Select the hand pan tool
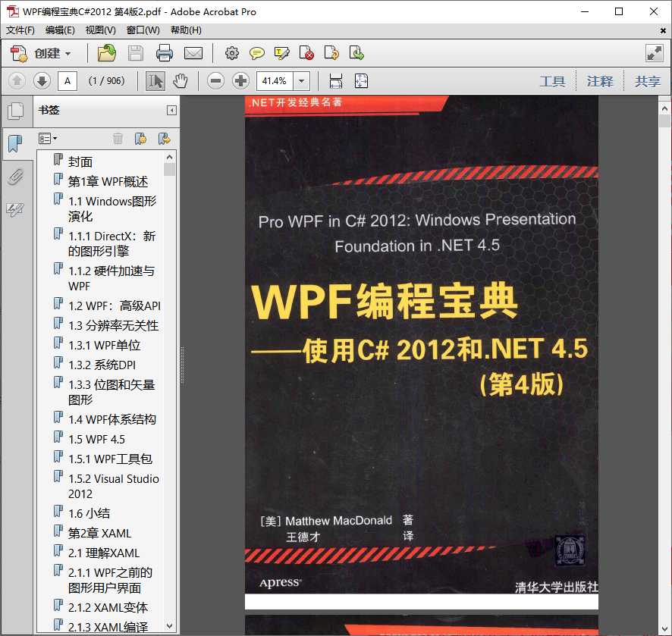The height and width of the screenshot is (636, 672). (x=181, y=80)
